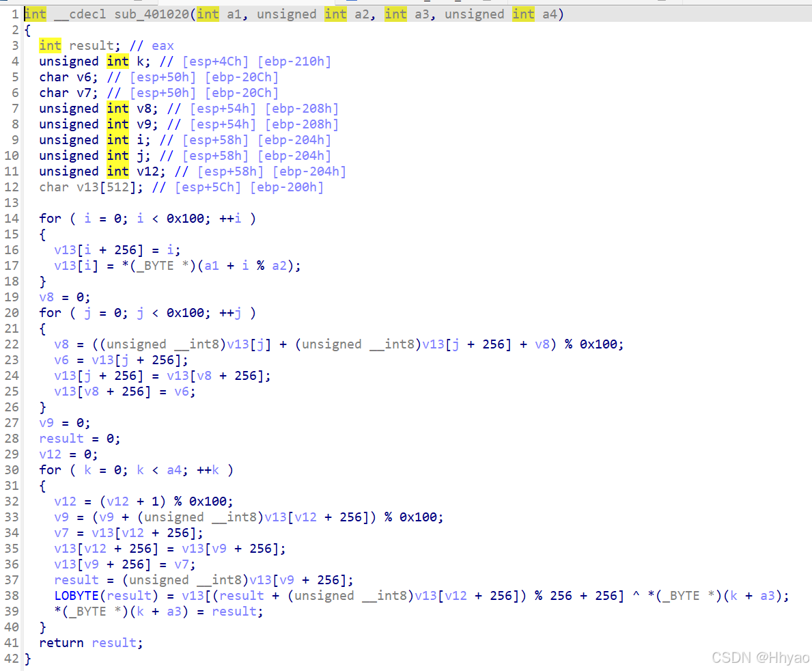
Task: Click v6 at the end of line 25
Action: [182, 392]
